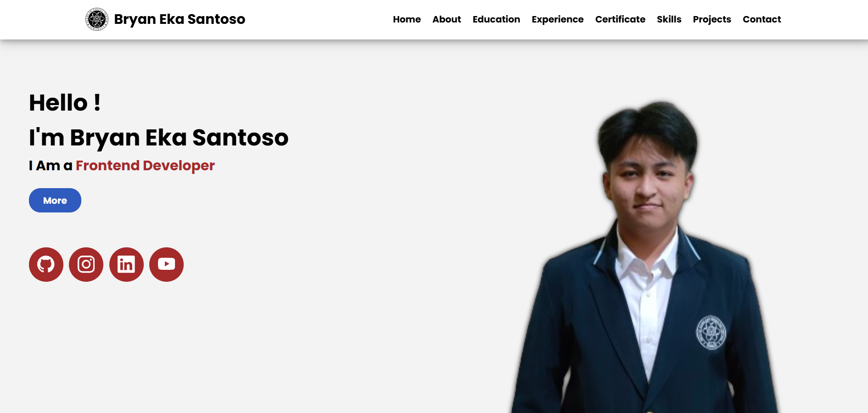Click the Bryan Eka Santoso header brand text

click(x=180, y=19)
